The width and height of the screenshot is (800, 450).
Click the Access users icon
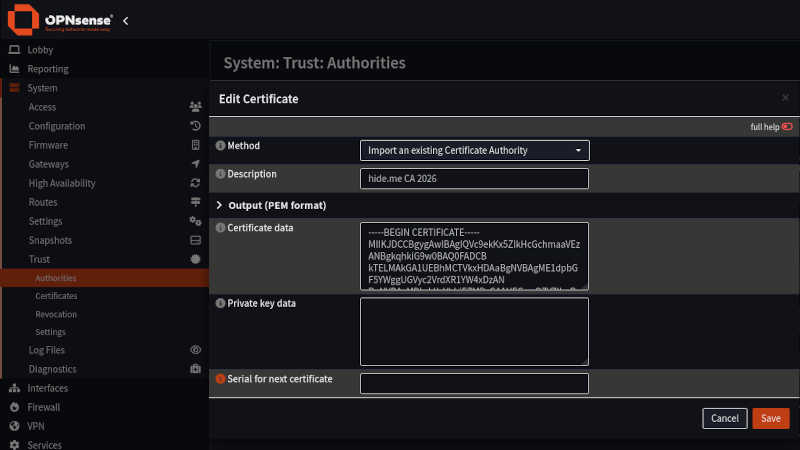[195, 107]
